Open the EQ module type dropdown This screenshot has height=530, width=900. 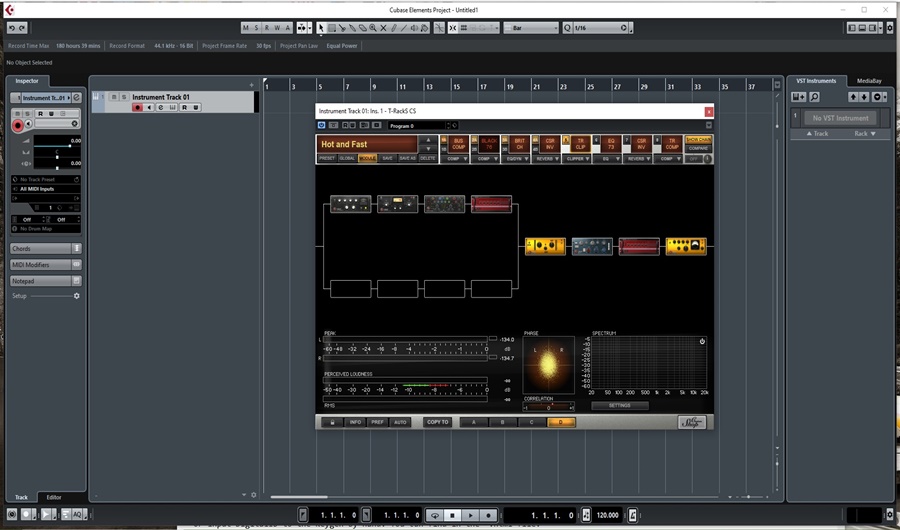[x=608, y=158]
